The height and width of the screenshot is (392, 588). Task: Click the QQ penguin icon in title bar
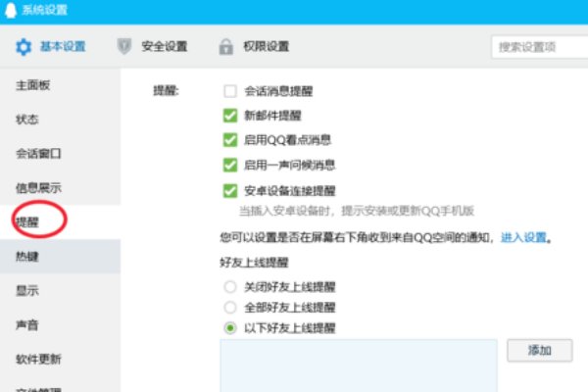11,10
